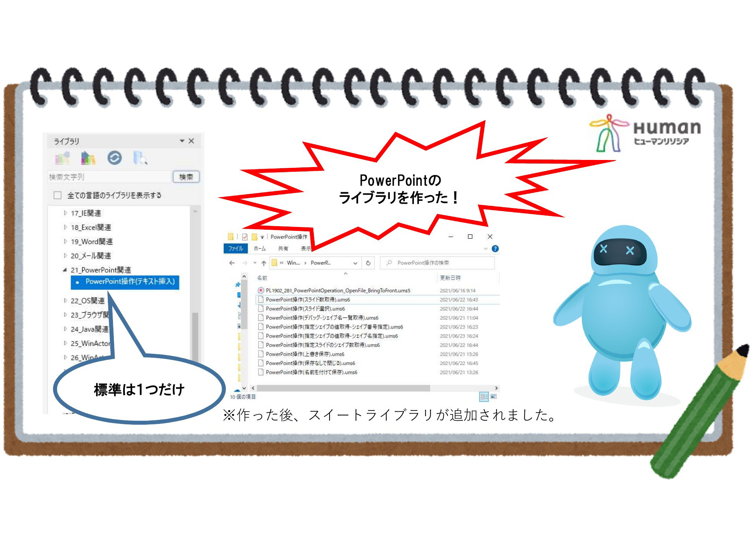Select the 18_Excel関連 folder label
756x535 pixels.
point(91,227)
